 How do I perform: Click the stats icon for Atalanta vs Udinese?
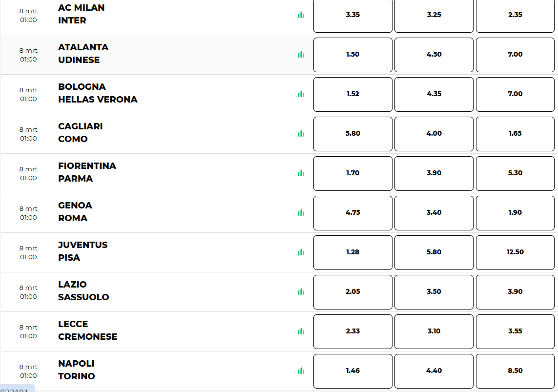301,55
